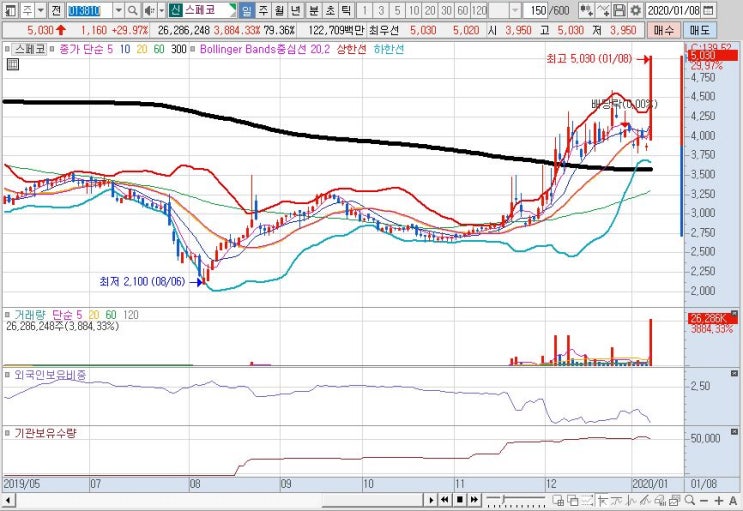
Task: Click the speaker sound icon
Action: click(149, 10)
